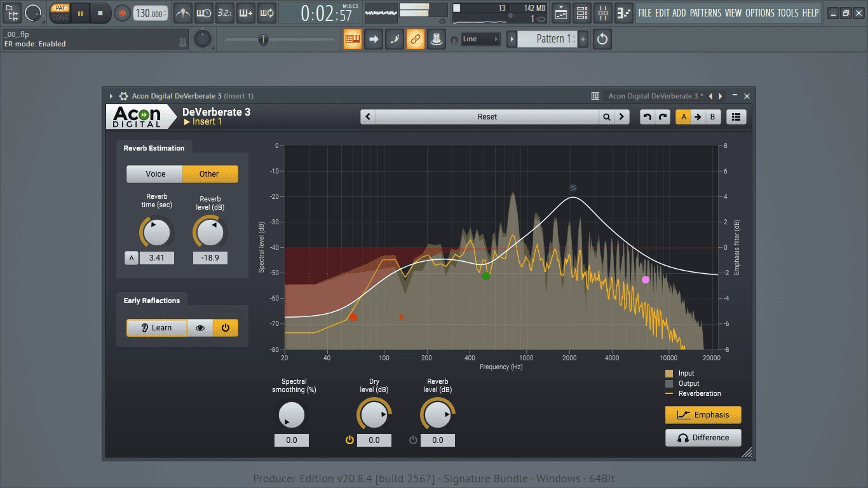Open the OPTIONS menu

click(760, 13)
